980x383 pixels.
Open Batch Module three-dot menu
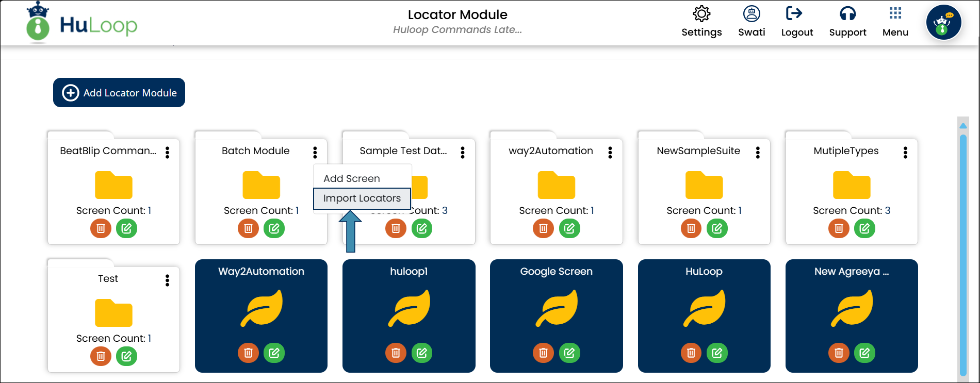pos(315,152)
